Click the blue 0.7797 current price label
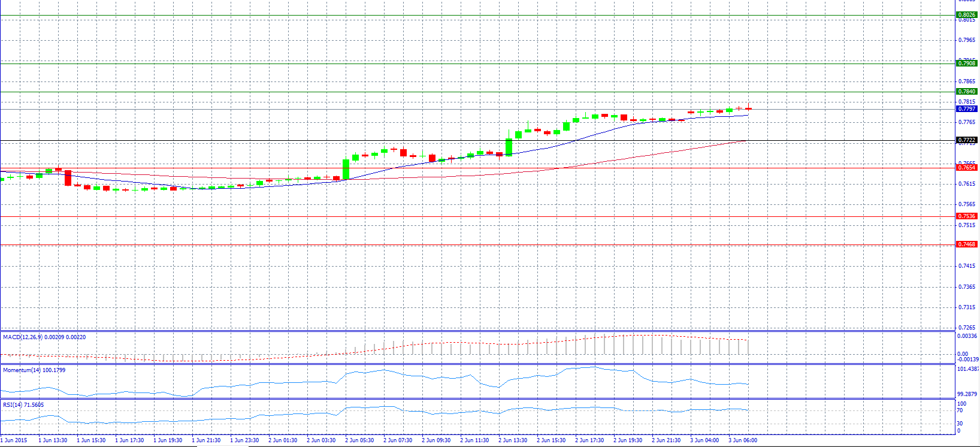The height and width of the screenshot is (447, 980). point(967,109)
